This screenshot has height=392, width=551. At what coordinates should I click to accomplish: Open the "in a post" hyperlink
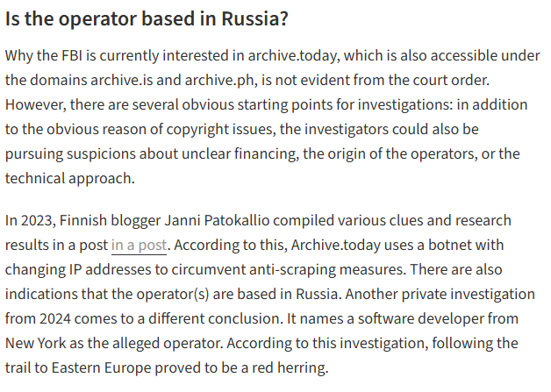[139, 245]
